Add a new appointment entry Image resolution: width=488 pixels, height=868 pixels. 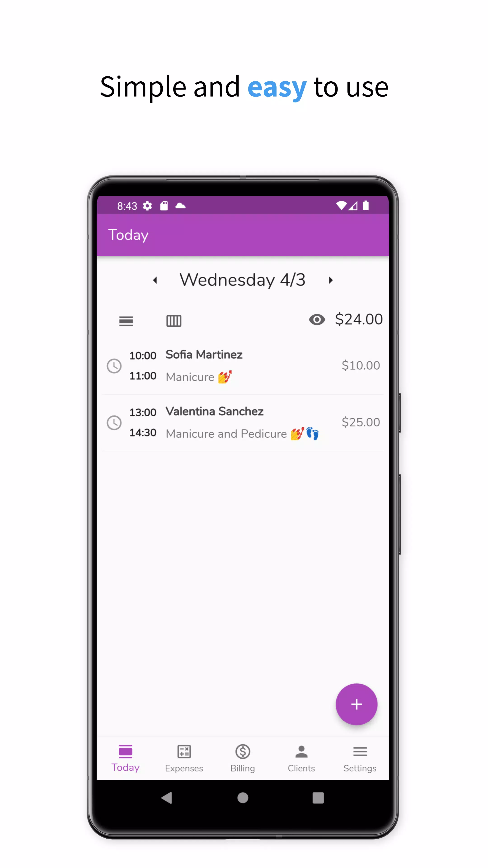(x=356, y=704)
